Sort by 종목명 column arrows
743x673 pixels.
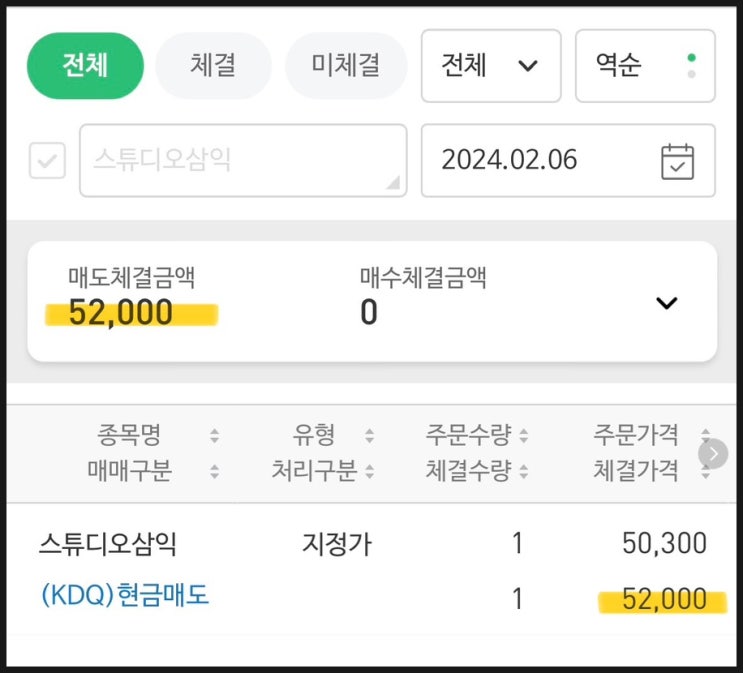pyautogui.click(x=213, y=436)
